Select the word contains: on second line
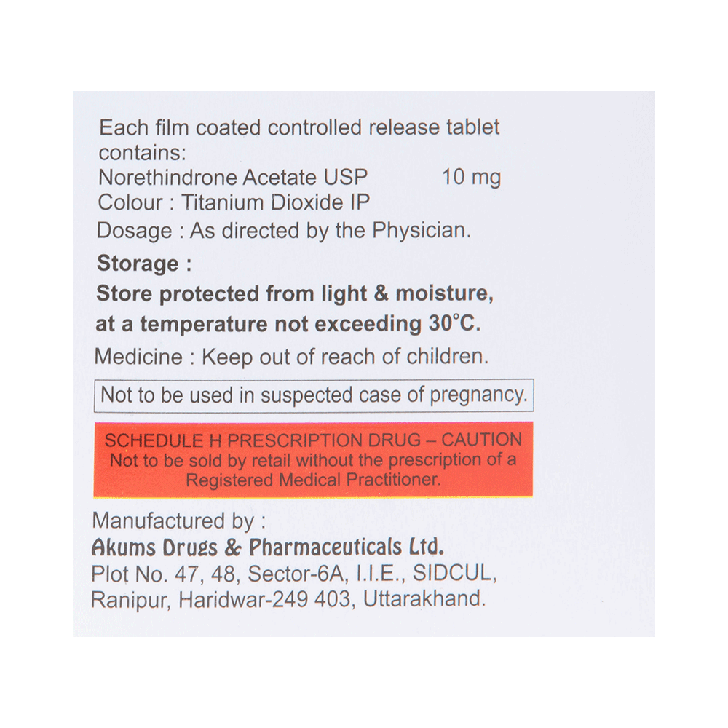The width and height of the screenshot is (728, 728). (142, 153)
